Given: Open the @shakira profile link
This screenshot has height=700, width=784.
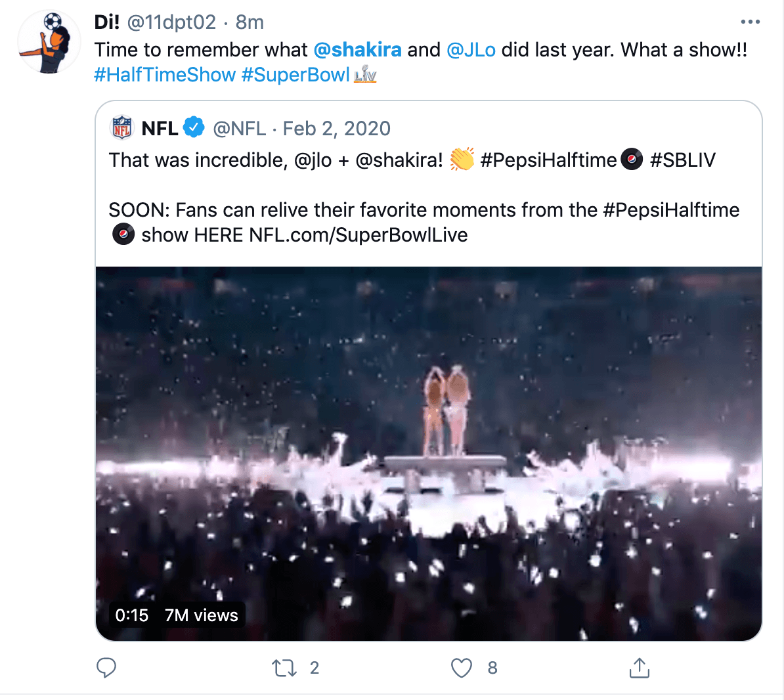Looking at the screenshot, I should [357, 49].
